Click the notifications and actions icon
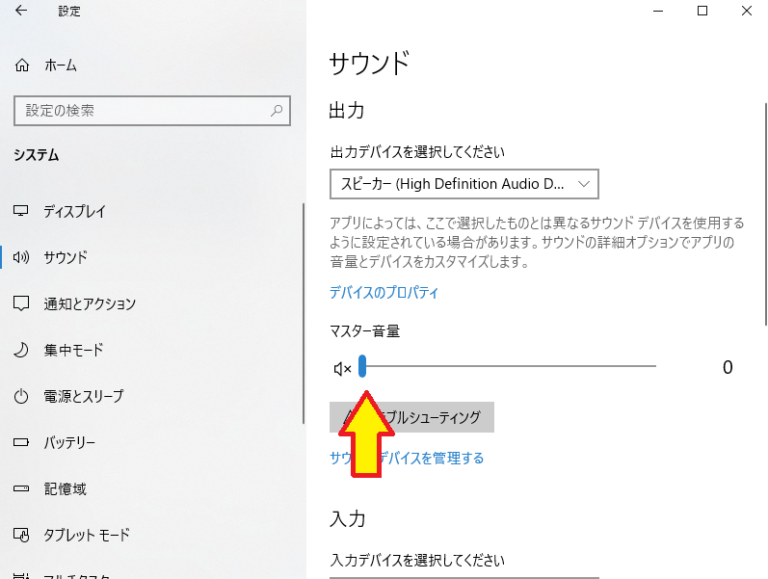The height and width of the screenshot is (579, 768). pos(21,304)
